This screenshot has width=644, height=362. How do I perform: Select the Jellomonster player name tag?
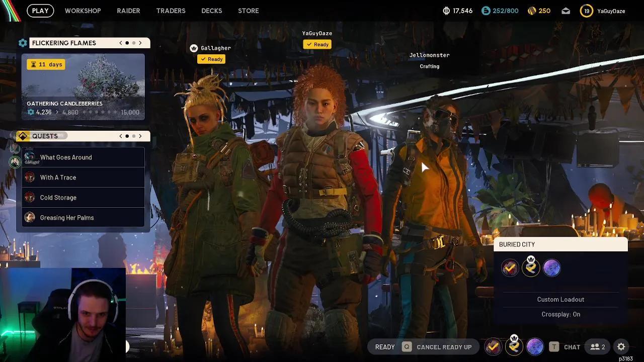click(430, 55)
